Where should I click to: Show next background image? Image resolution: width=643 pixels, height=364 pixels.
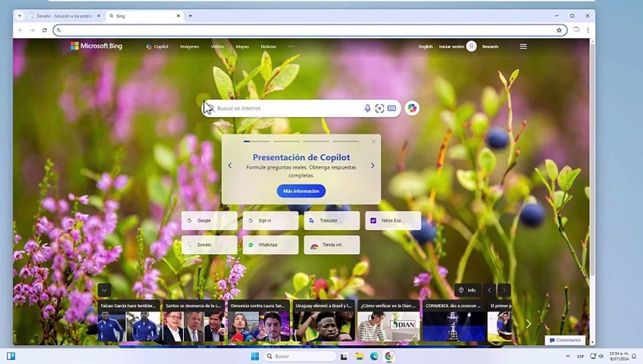point(504,290)
